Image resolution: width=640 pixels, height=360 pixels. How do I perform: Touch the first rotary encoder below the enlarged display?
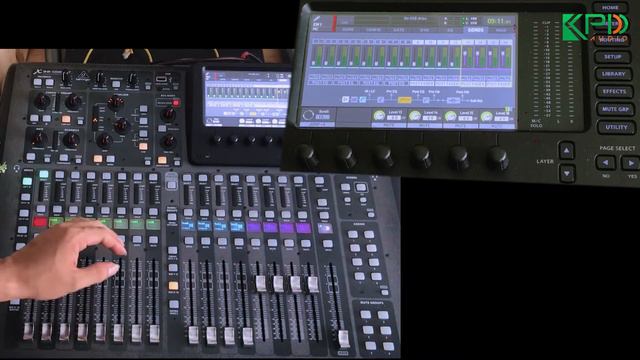[307, 156]
